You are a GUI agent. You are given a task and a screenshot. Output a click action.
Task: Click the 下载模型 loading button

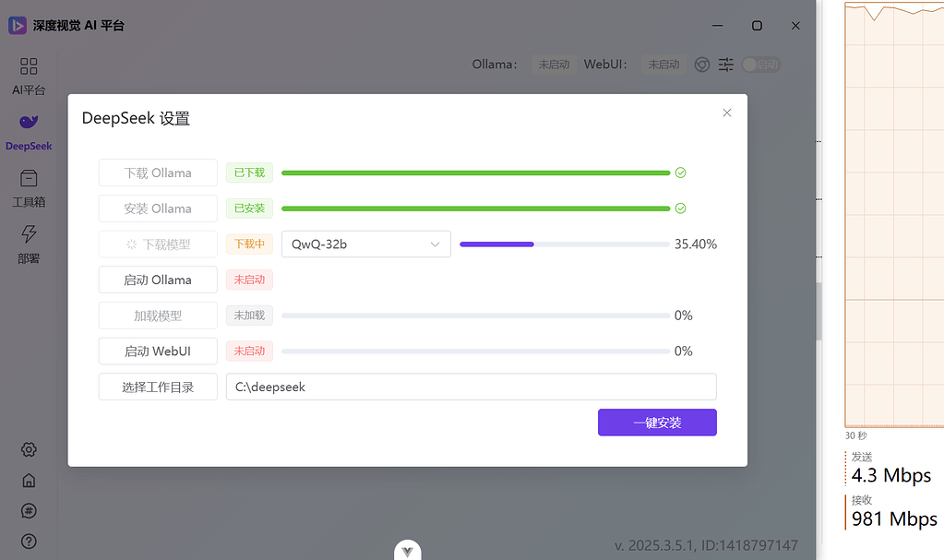[158, 244]
